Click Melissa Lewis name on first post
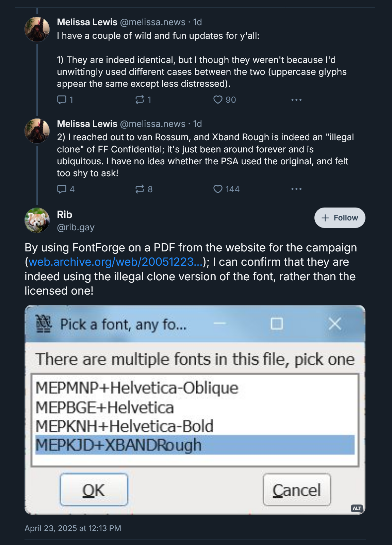 87,22
